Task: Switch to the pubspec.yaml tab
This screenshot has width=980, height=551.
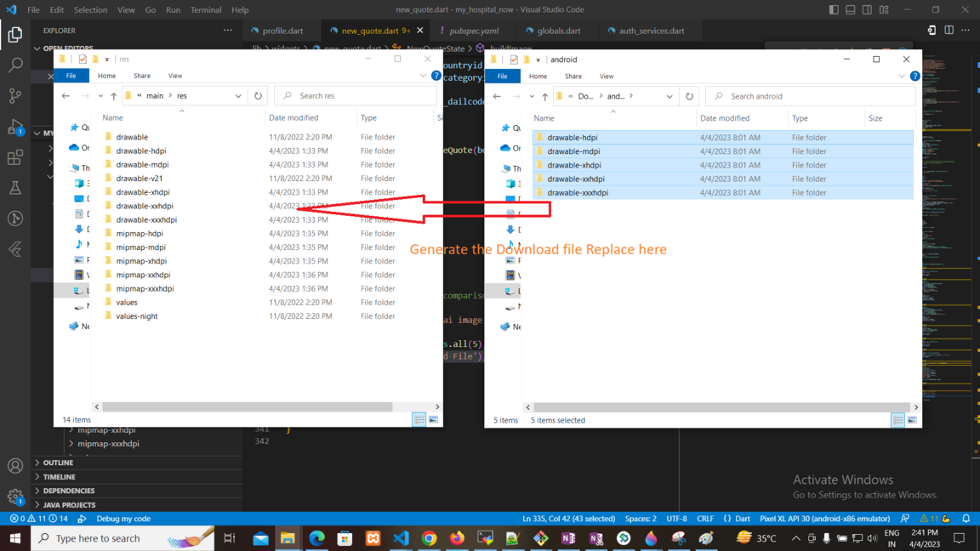Action: point(473,31)
